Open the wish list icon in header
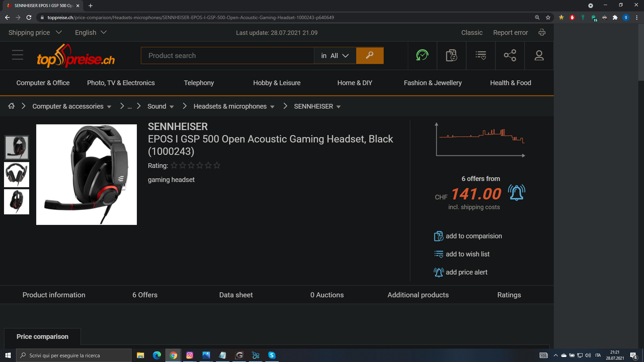 click(481, 55)
